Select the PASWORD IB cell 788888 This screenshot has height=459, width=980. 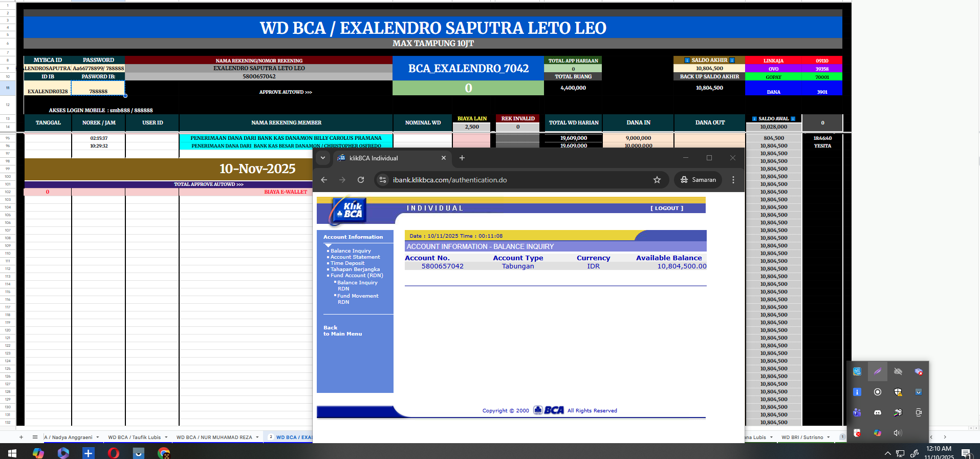click(x=98, y=88)
